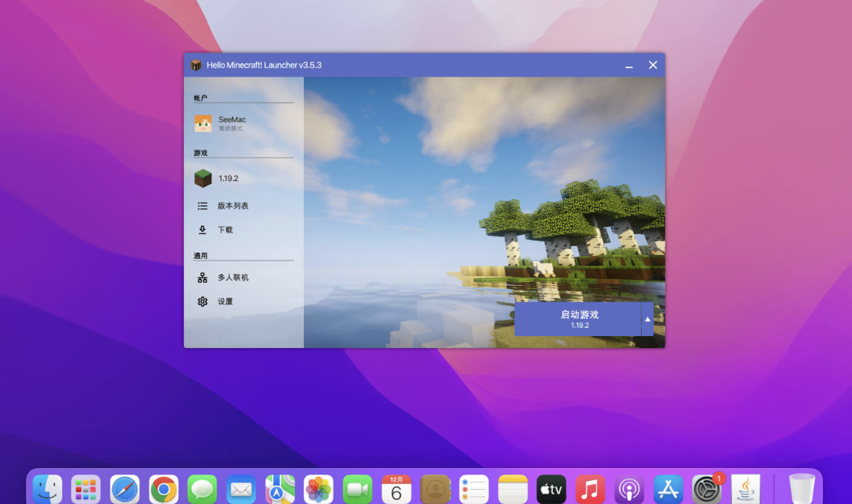Launch Safari from the dock

click(x=124, y=489)
